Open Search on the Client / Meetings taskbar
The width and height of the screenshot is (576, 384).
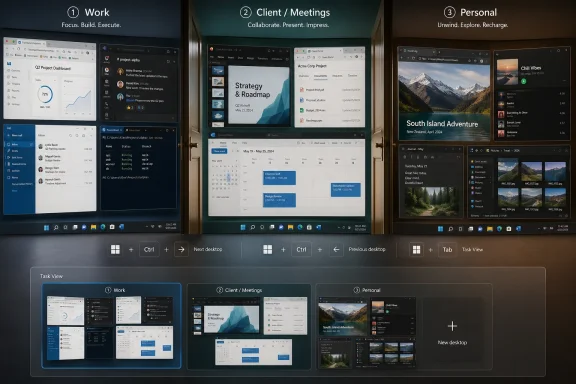pyautogui.click(x=253, y=227)
